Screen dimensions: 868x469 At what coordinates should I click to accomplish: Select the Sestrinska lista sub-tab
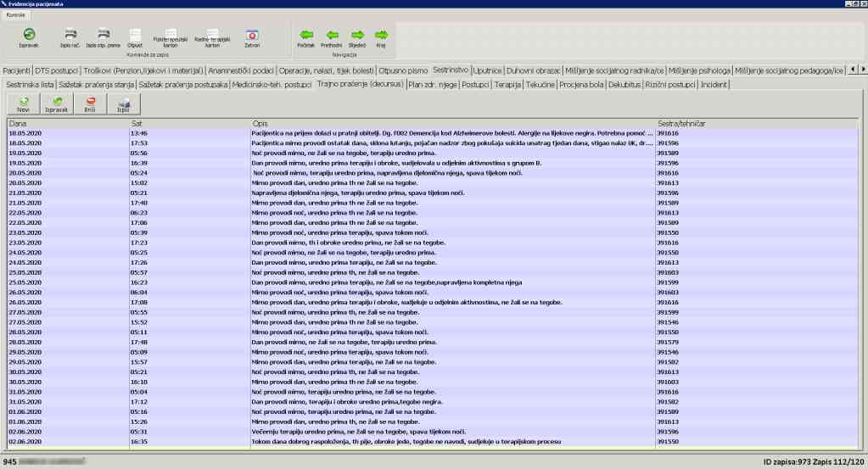click(x=30, y=85)
